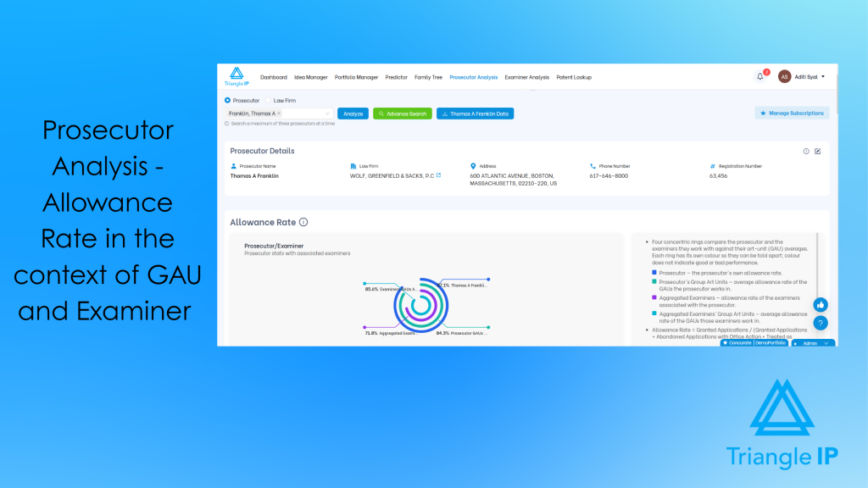
Task: Select the Law Firm radio button
Action: point(268,100)
